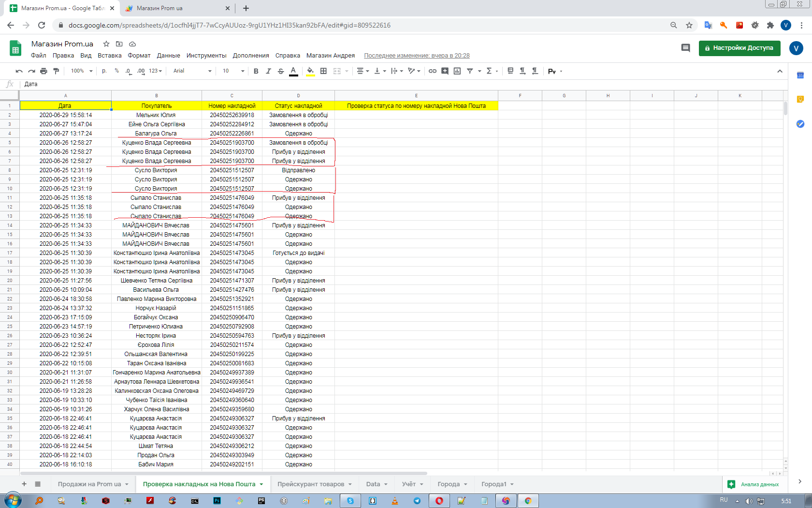
Task: Toggle italic formatting
Action: point(268,71)
